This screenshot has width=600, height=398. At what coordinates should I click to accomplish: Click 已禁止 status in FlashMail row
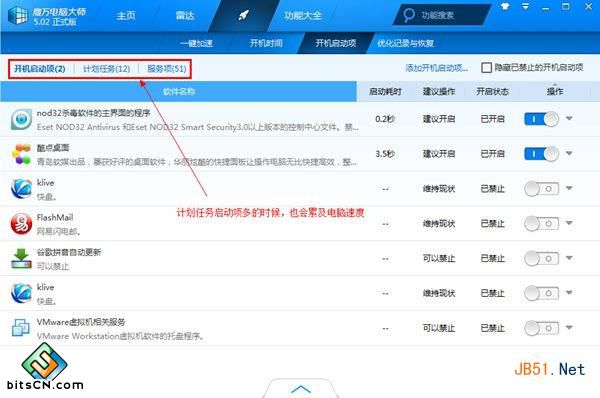(x=492, y=223)
